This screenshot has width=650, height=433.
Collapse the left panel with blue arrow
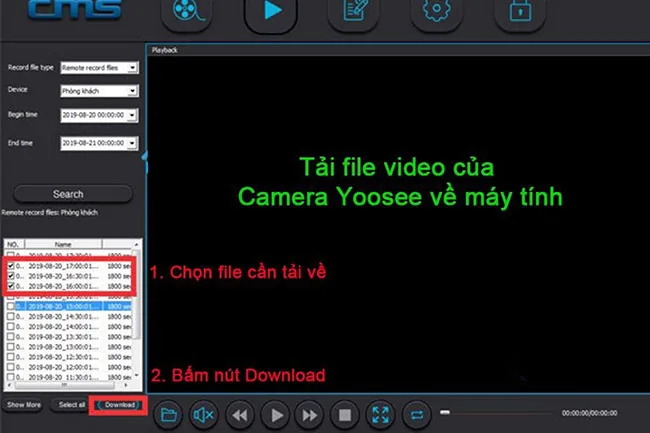(145, 162)
